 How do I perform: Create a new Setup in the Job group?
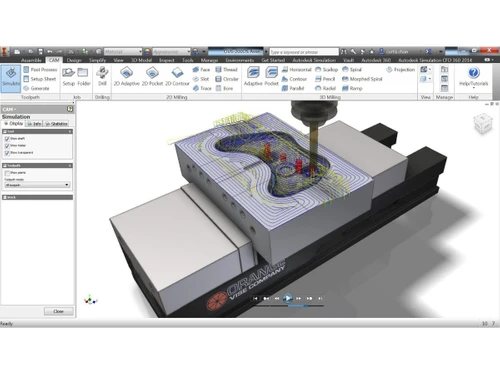point(69,77)
